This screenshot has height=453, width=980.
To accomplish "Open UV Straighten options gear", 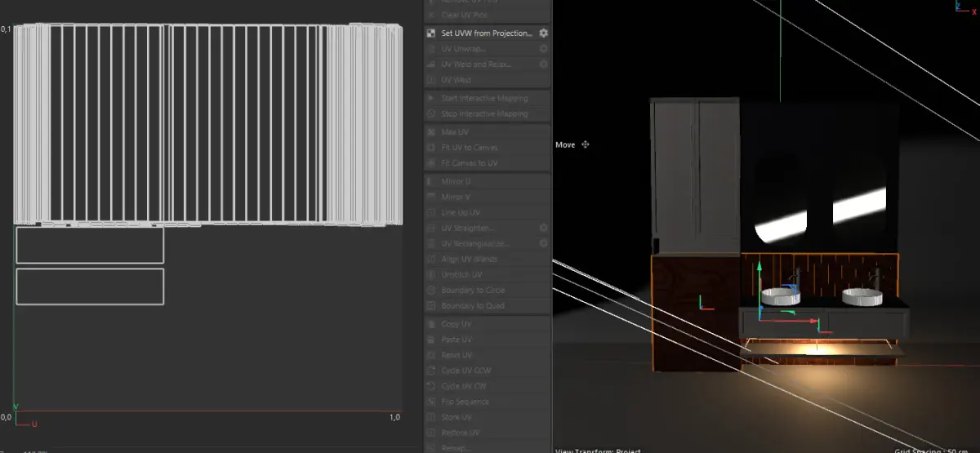I will 544,228.
